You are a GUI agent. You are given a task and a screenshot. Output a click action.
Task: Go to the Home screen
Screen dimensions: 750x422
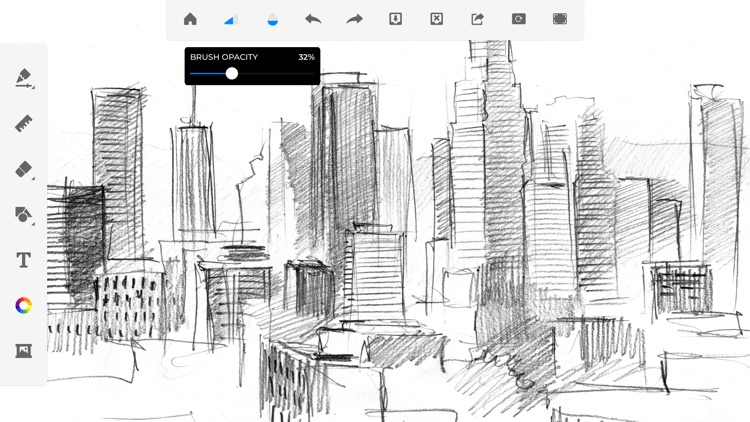point(190,19)
